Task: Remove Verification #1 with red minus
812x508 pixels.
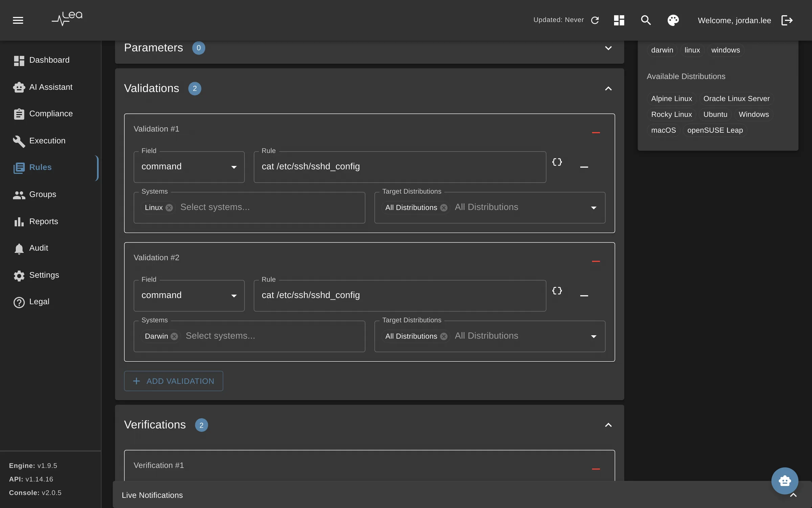Action: coord(596,469)
